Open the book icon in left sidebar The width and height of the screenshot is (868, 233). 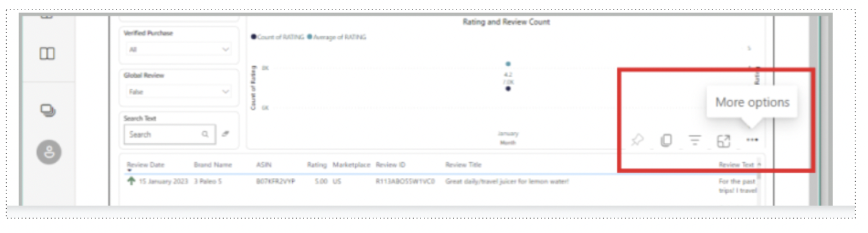tap(47, 54)
